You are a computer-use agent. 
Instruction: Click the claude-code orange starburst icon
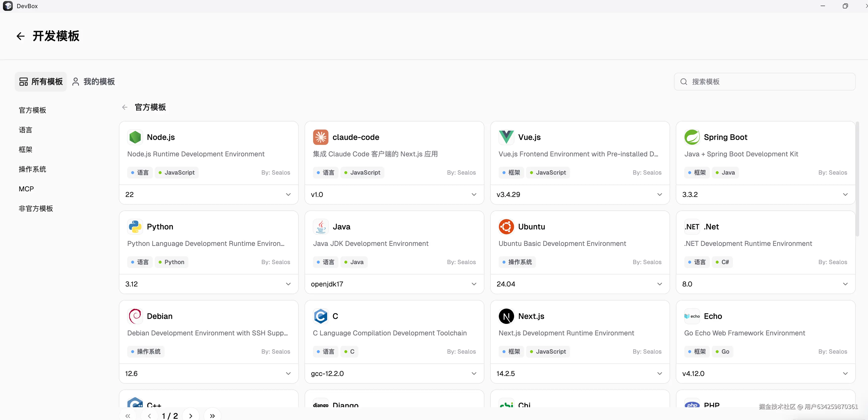(x=321, y=137)
